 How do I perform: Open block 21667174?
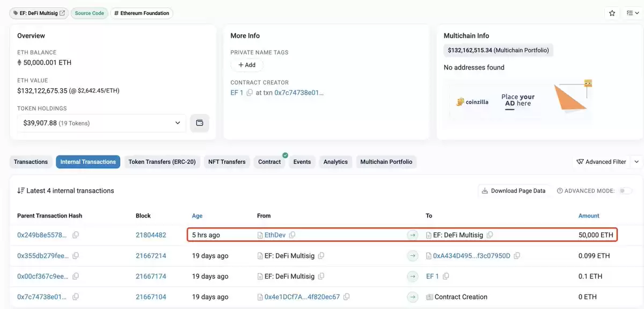coord(151,276)
